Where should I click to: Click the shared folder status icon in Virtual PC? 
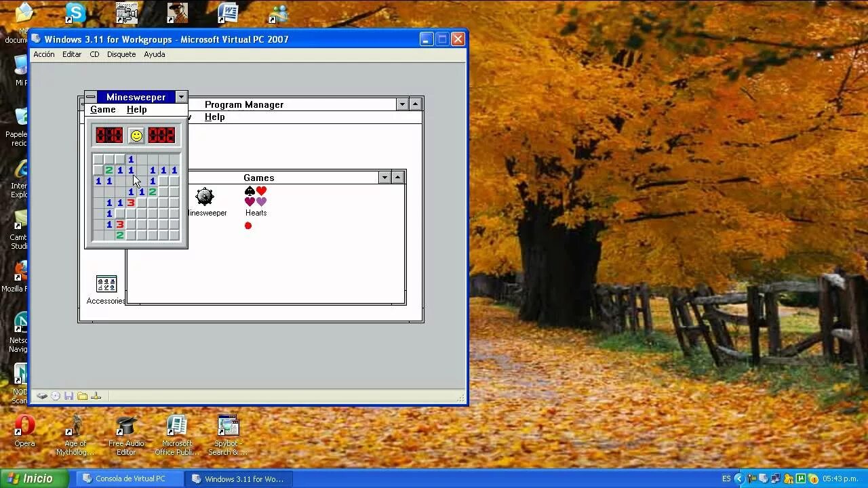click(x=82, y=396)
